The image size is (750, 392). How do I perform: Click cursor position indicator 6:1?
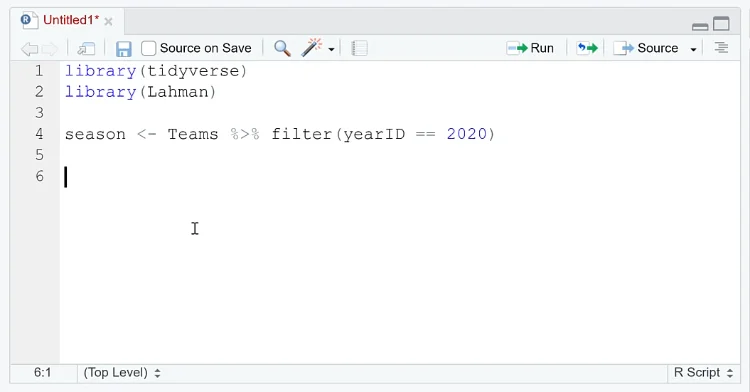tap(42, 372)
